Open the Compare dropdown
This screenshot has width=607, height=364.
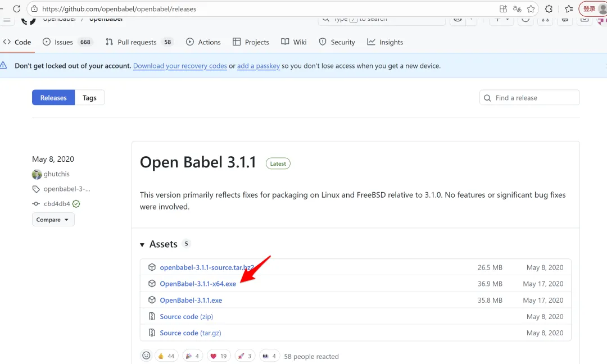(x=53, y=220)
